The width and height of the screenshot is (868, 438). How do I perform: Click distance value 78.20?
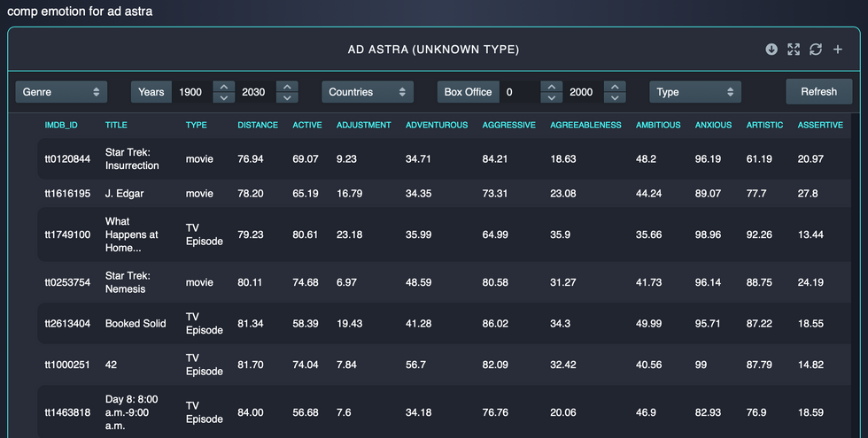pyautogui.click(x=250, y=194)
